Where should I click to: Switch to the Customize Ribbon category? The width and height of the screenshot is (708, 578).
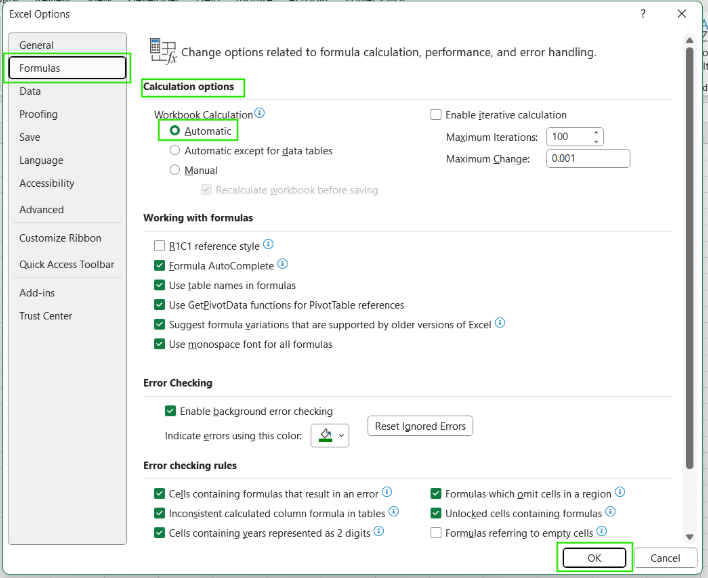point(60,238)
